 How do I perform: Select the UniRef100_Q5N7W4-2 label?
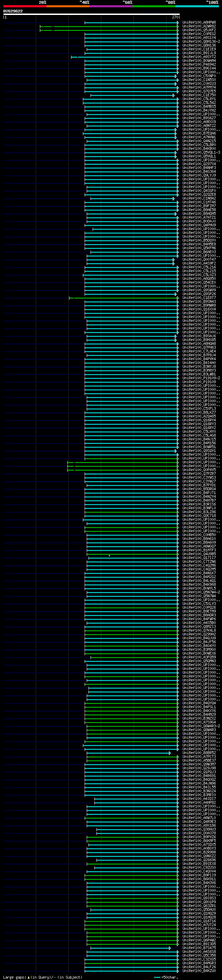(201, 592)
